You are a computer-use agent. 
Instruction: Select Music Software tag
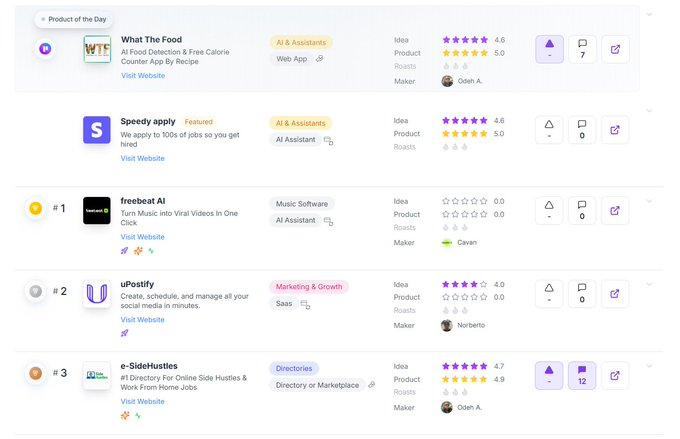[302, 204]
